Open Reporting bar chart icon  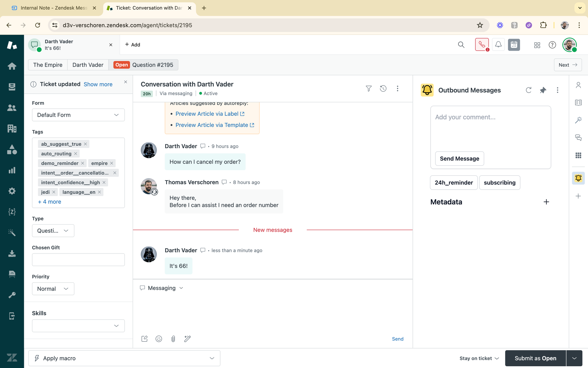(12, 170)
